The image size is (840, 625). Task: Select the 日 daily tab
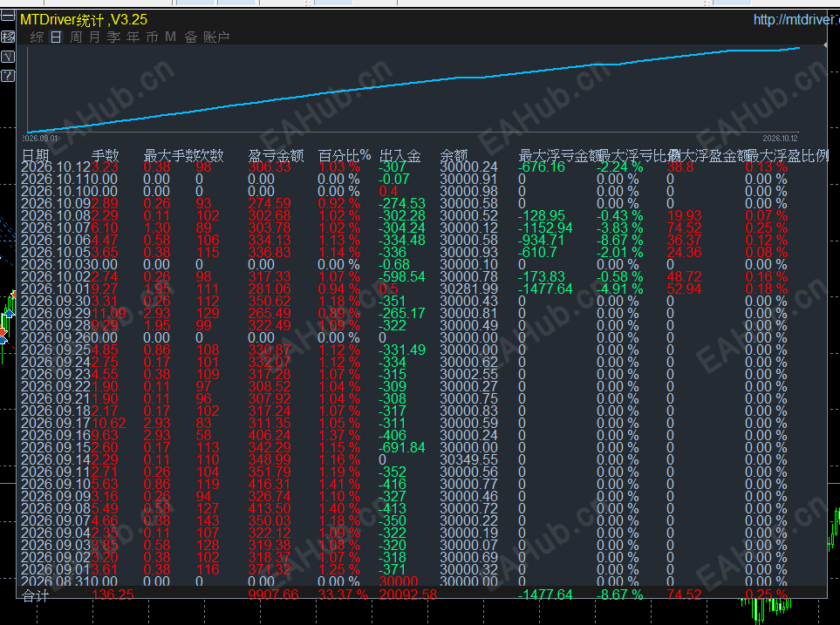click(56, 37)
